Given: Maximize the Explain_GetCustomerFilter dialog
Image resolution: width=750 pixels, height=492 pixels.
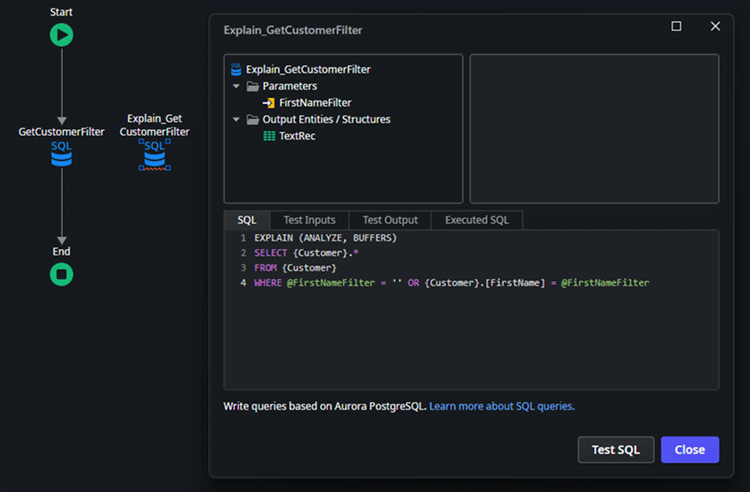Looking at the screenshot, I should click(676, 26).
